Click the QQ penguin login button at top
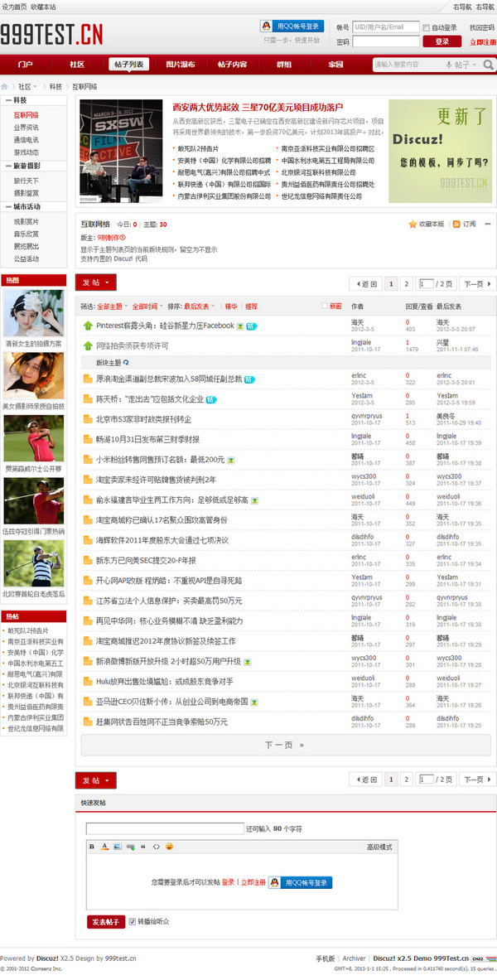497x980 pixels. click(292, 27)
